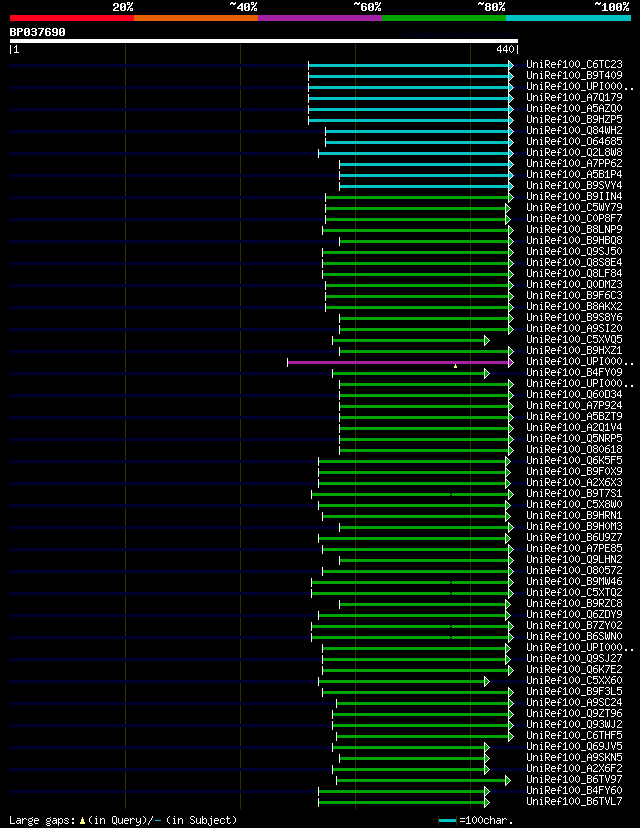Click the UniRef100_Q0DMZ3 entry
Image resolution: width=640 pixels, height=828 pixels.
[575, 284]
